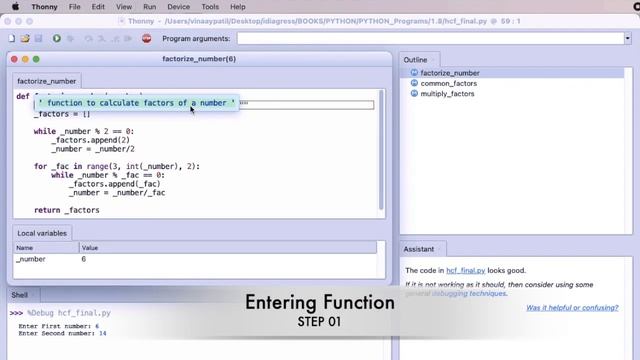
Task: Open the Thonny application menu
Action: (x=44, y=7)
